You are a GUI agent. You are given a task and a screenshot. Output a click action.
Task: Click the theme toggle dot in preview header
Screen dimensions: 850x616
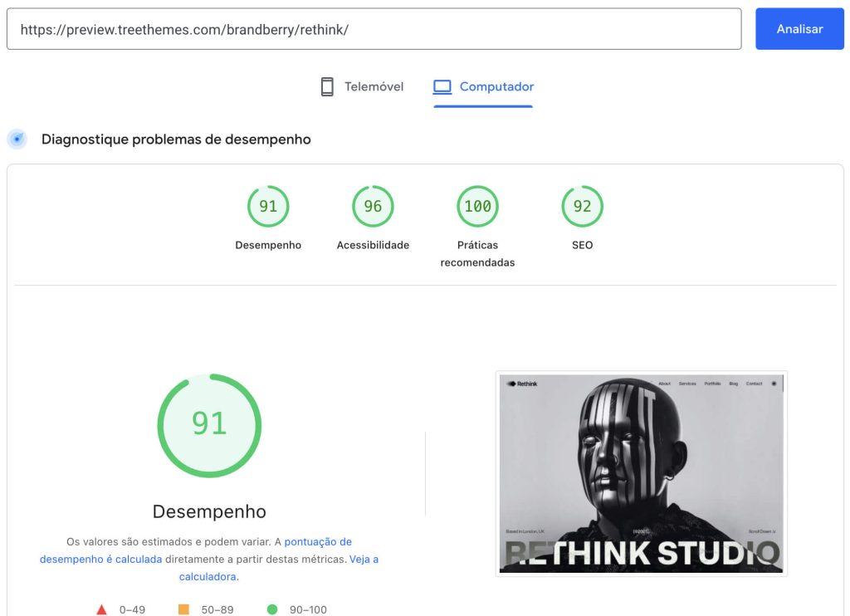click(x=774, y=384)
